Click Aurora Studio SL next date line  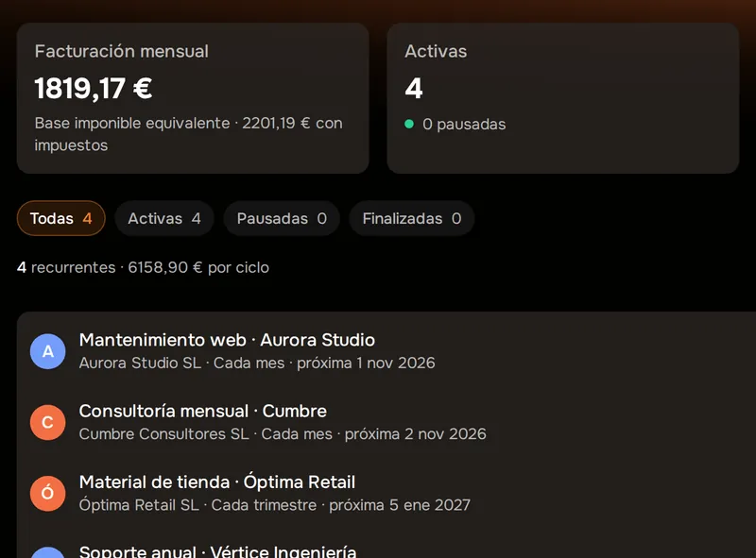click(x=257, y=363)
